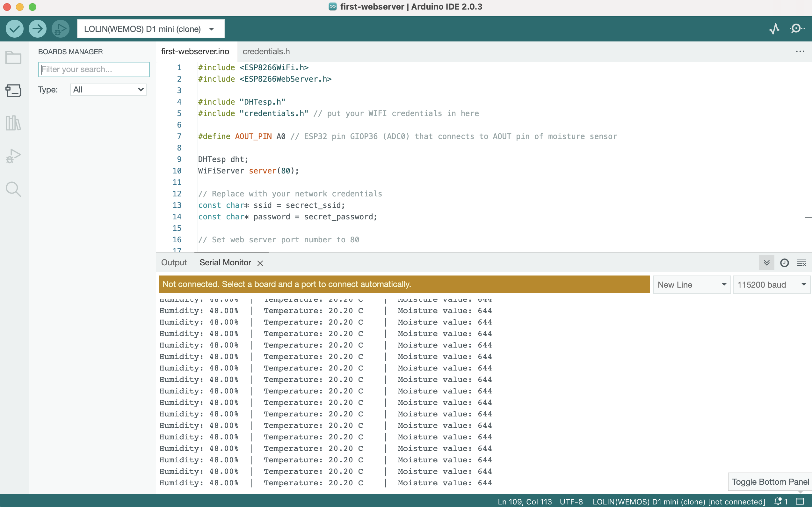
Task: Select the Boards Manager sidebar icon
Action: pos(13,90)
